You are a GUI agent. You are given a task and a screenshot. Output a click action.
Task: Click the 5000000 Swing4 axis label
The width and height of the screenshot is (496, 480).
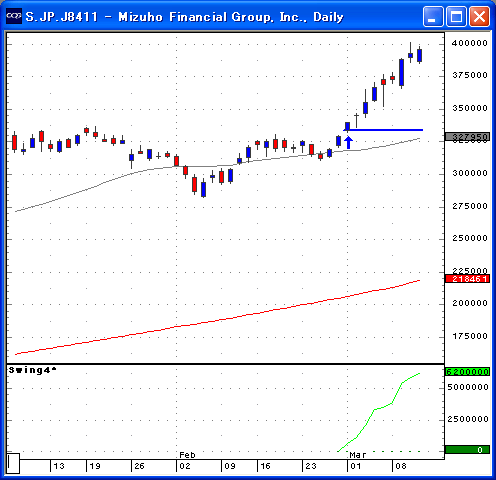click(x=468, y=387)
